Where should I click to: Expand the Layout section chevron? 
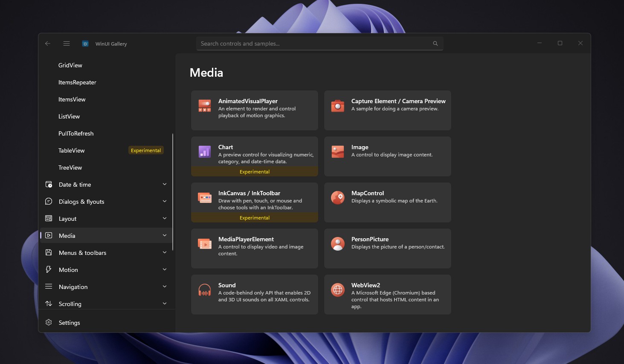coord(165,218)
